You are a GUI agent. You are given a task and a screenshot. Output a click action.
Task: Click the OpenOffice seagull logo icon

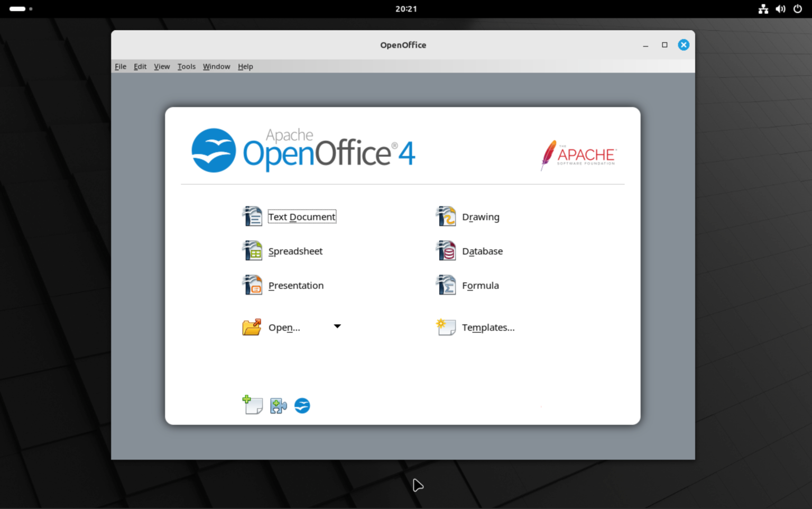[302, 405]
